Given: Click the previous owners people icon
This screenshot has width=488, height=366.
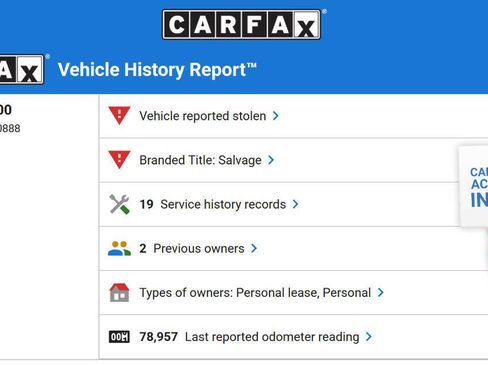Looking at the screenshot, I should (119, 249).
